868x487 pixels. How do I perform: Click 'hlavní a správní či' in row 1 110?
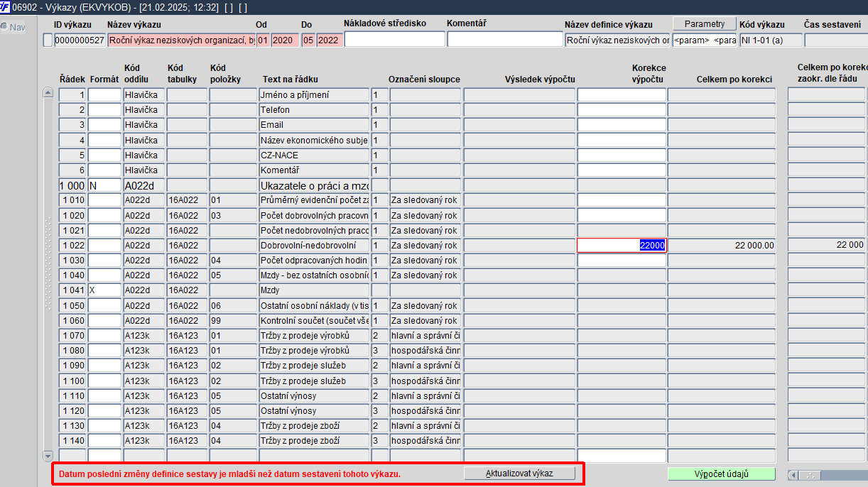coord(425,395)
